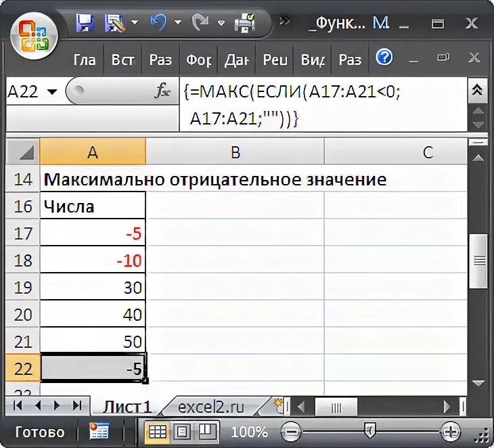The image size is (494, 448).
Task: Click cell containing 40
Action: 93,314
